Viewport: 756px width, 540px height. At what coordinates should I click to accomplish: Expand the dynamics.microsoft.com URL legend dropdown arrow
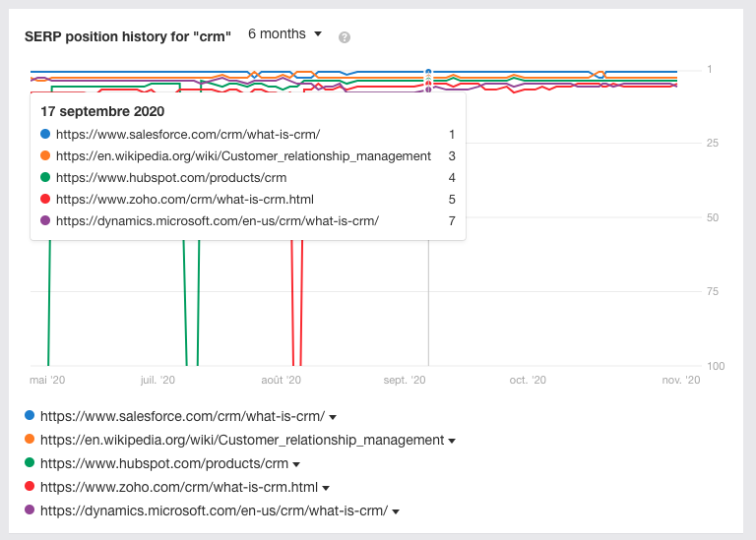tap(396, 511)
